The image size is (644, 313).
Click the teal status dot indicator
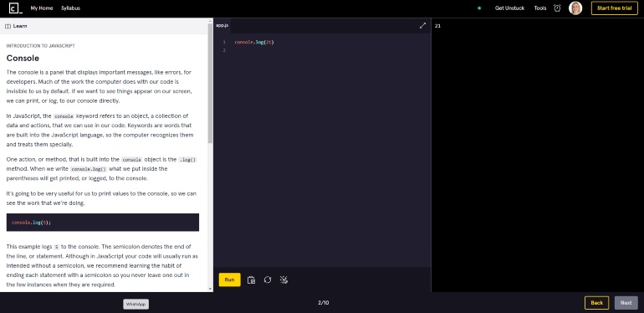coord(479,8)
